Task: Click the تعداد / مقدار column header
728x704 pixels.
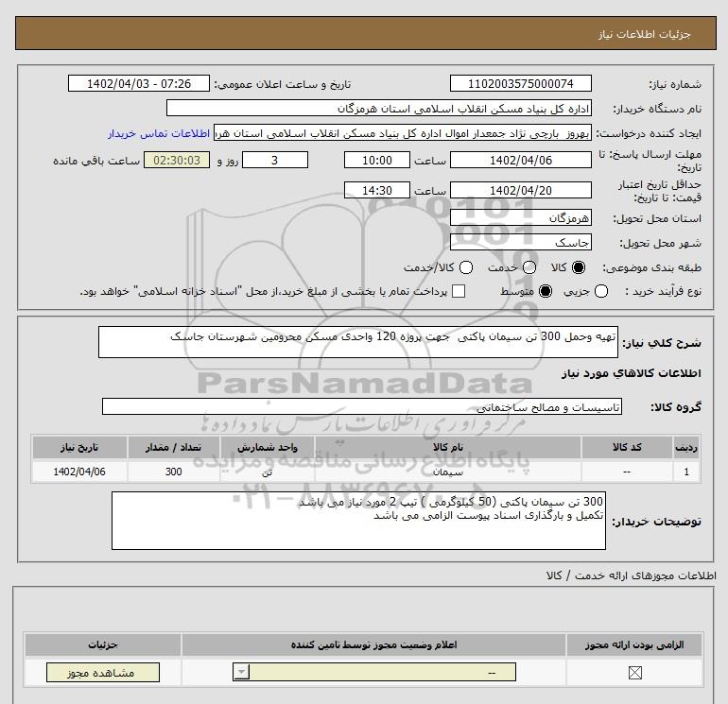Action: [174, 447]
